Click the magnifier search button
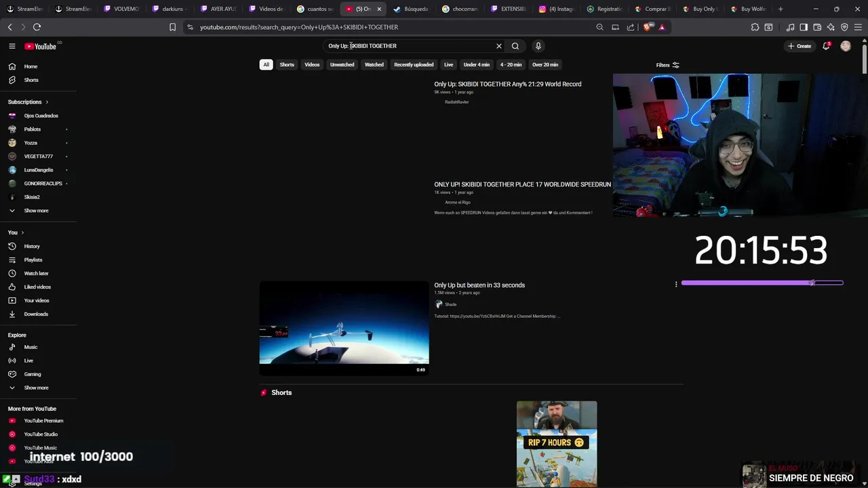Screen dimensions: 868x488 (x=515, y=46)
